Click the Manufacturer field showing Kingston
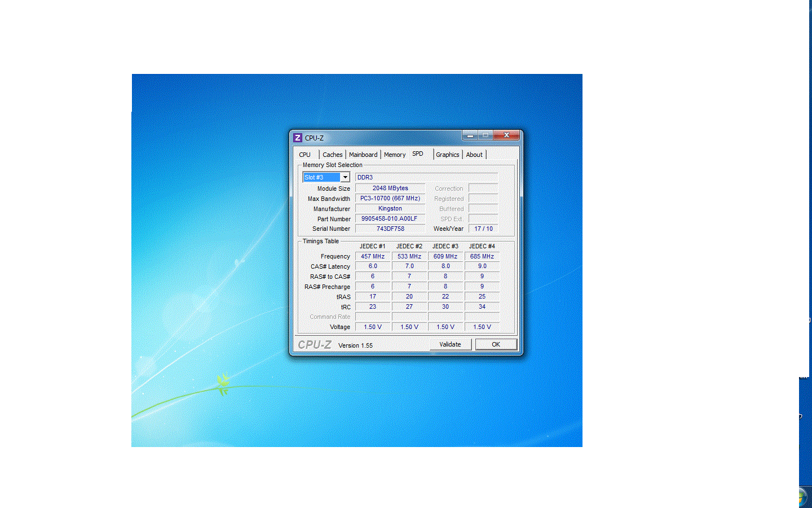812x508 pixels. coord(390,208)
